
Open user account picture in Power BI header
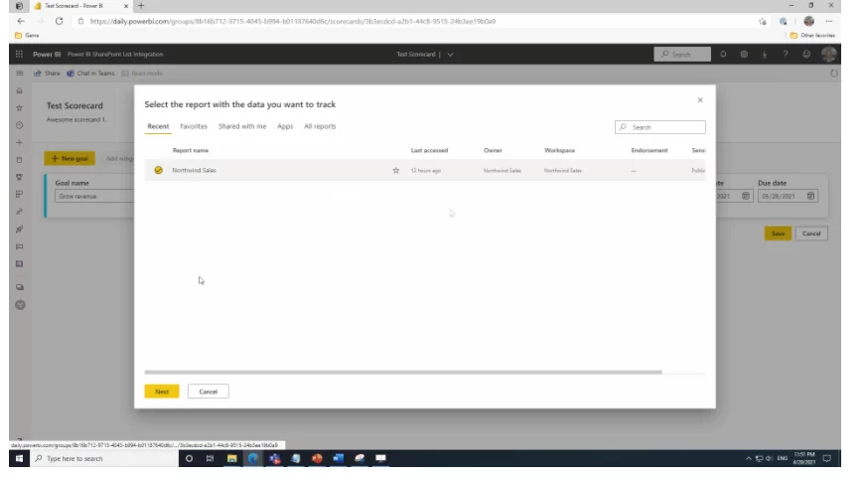828,55
